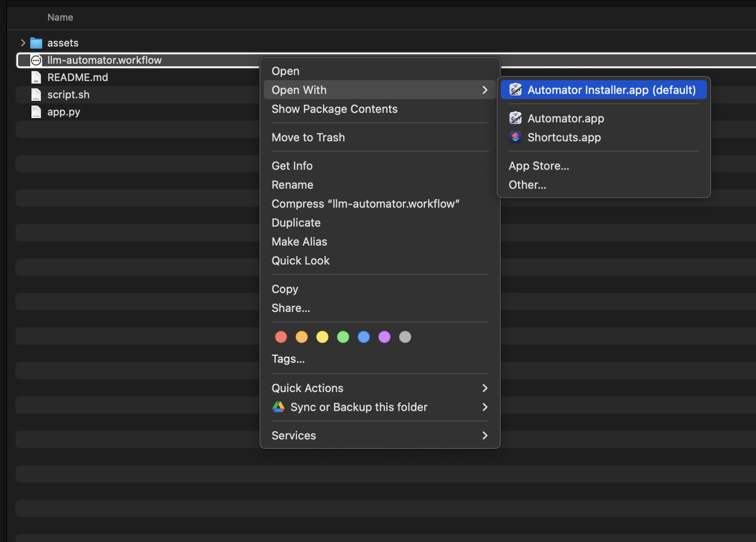The image size is (756, 542).
Task: Choose Duplicate from the menu
Action: tap(380, 223)
